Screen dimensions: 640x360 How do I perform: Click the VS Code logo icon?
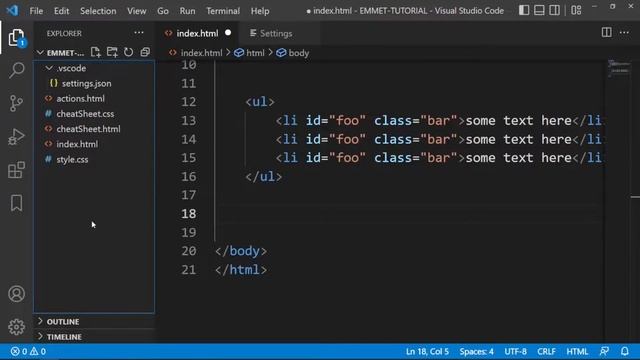tap(12, 10)
